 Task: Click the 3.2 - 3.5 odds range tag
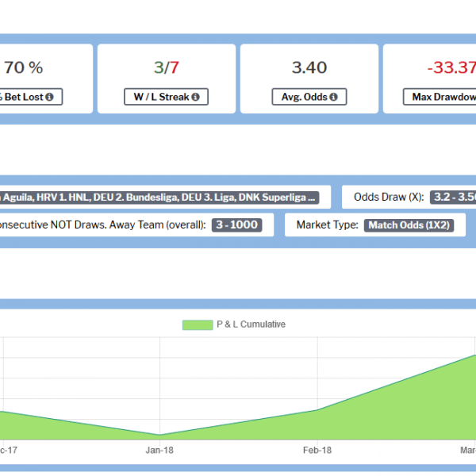point(453,197)
